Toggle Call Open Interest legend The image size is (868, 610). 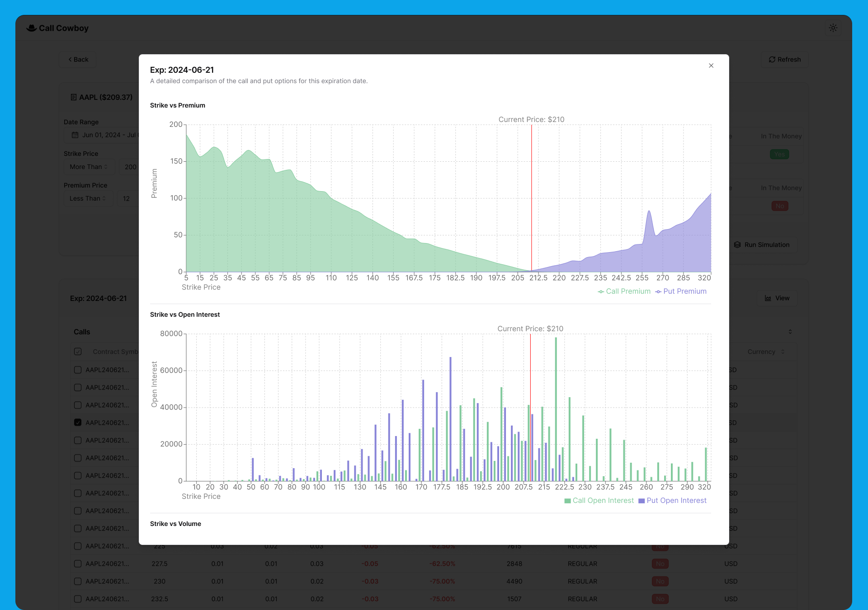click(x=599, y=501)
